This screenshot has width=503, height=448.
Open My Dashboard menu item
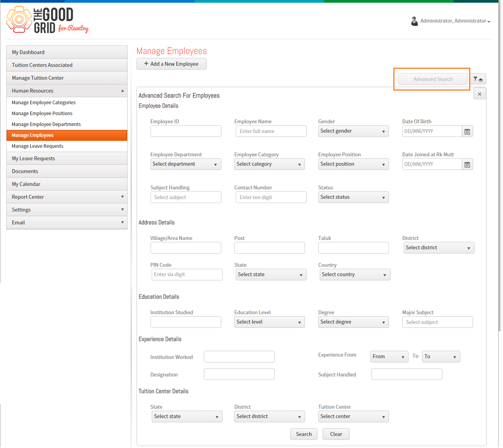point(67,52)
